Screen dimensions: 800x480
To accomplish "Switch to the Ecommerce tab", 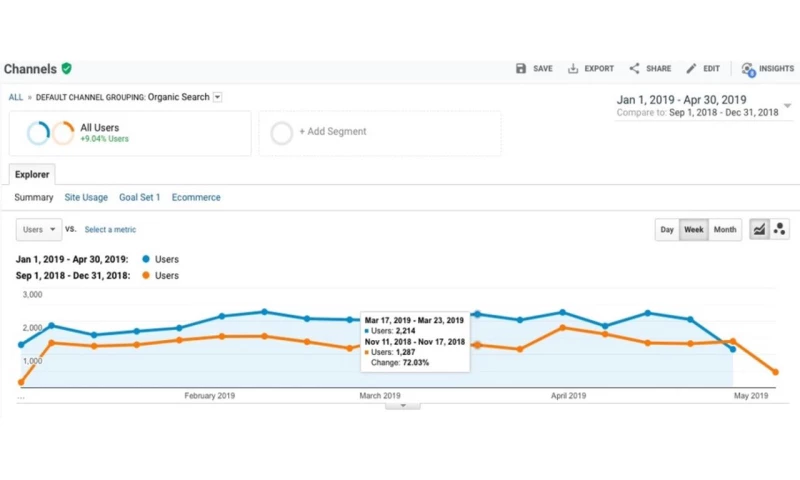I will click(x=196, y=198).
